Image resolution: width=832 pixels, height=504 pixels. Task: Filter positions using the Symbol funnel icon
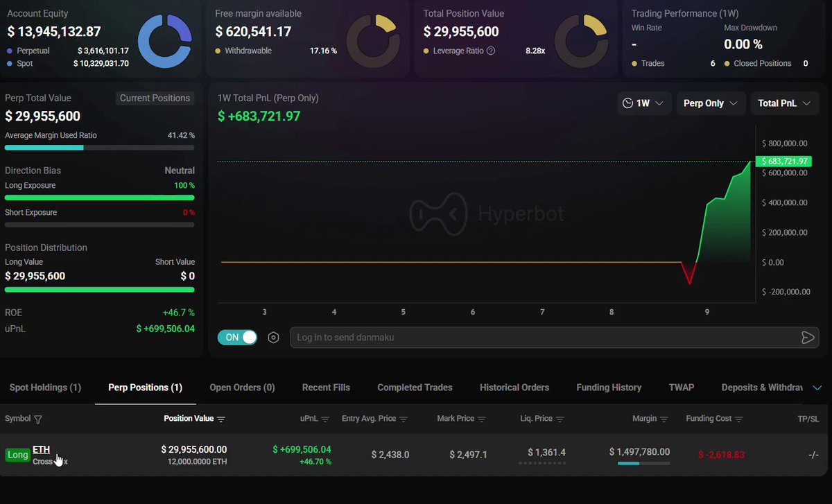coord(38,419)
